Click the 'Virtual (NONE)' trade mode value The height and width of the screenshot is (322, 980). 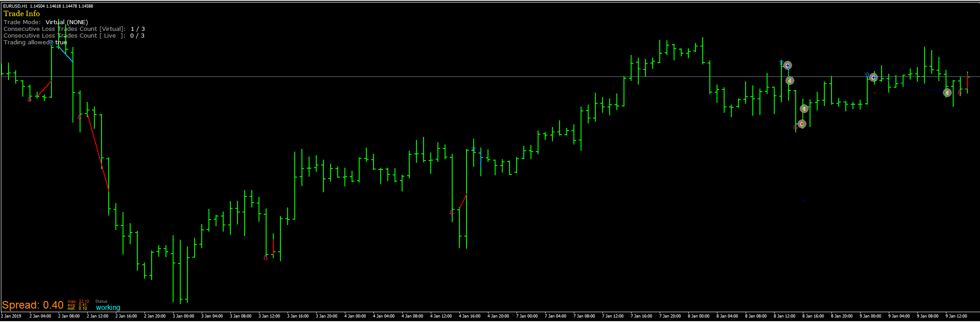point(67,22)
